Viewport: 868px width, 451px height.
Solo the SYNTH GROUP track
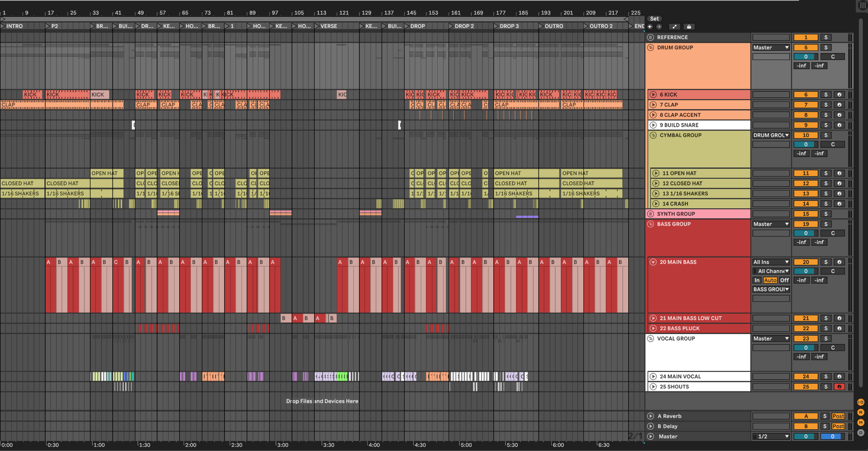click(826, 214)
